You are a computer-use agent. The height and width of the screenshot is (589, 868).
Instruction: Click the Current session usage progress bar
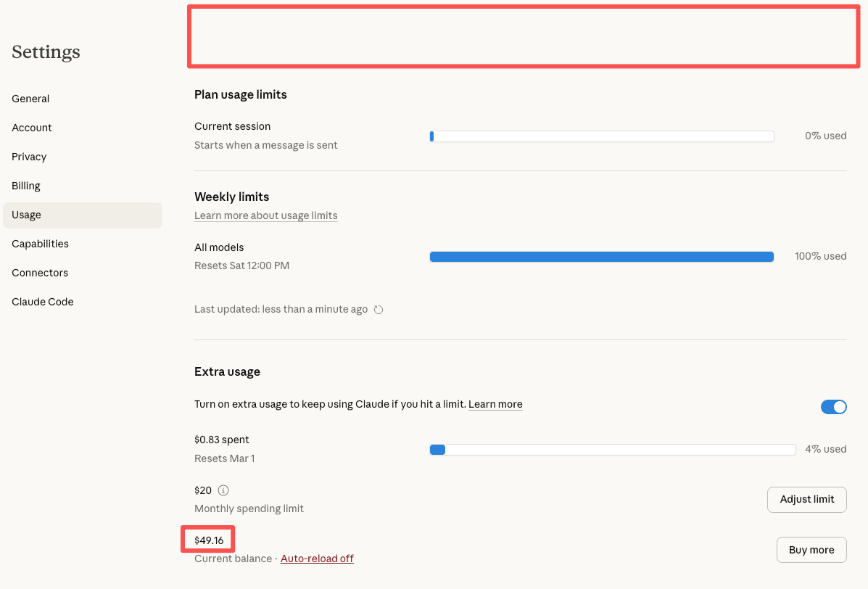click(x=601, y=136)
